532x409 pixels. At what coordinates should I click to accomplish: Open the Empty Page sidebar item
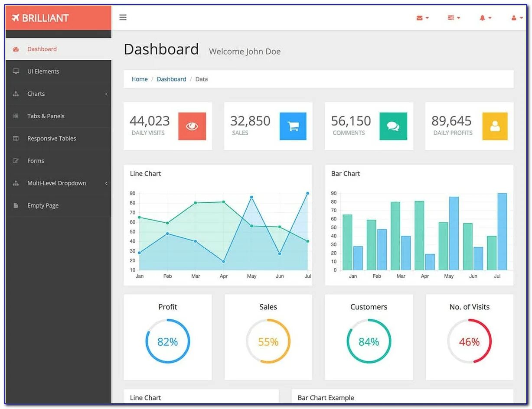(x=43, y=205)
